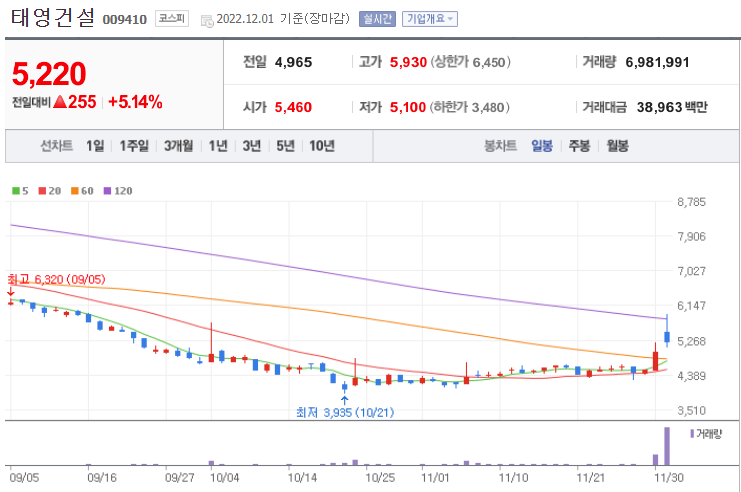Select the 1일 line chart tab
The image size is (741, 492).
click(x=95, y=146)
